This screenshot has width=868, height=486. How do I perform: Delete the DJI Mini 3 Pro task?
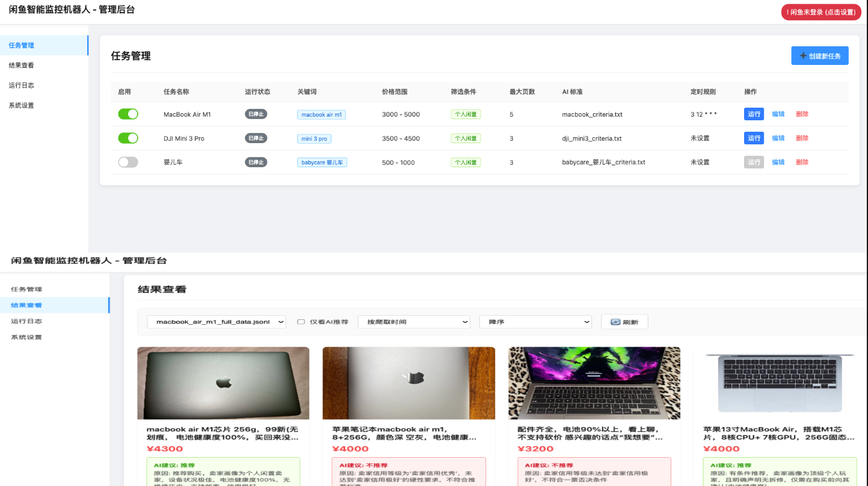coord(802,138)
